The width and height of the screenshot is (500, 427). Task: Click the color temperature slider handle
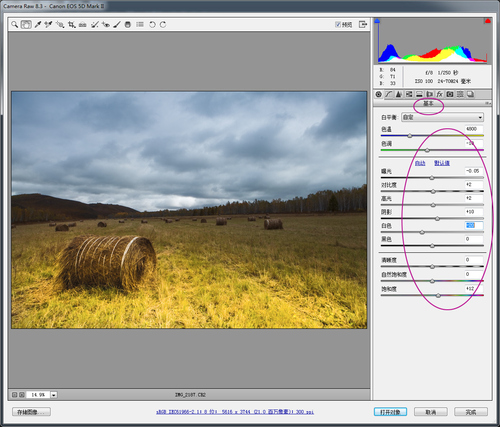point(410,136)
